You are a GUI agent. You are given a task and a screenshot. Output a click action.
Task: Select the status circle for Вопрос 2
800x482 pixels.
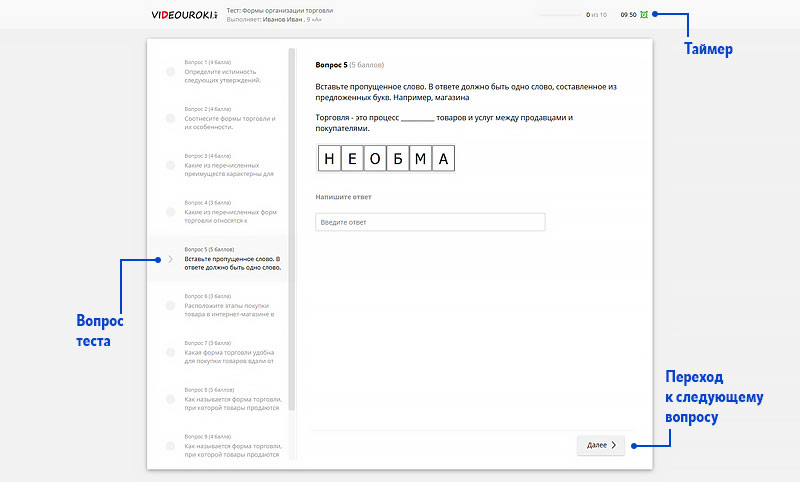tap(170, 119)
